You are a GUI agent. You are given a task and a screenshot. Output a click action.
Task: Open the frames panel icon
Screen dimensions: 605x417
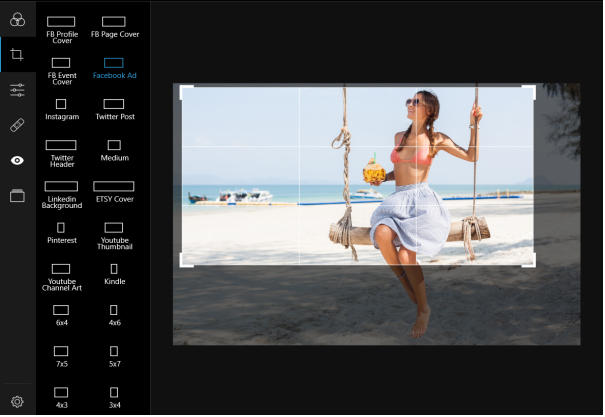coord(17,195)
